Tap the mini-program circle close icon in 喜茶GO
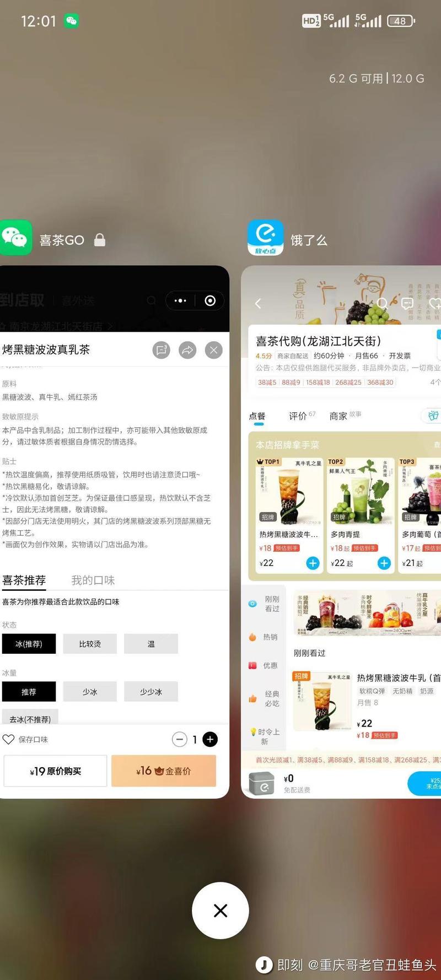441x980 pixels. coord(210,300)
